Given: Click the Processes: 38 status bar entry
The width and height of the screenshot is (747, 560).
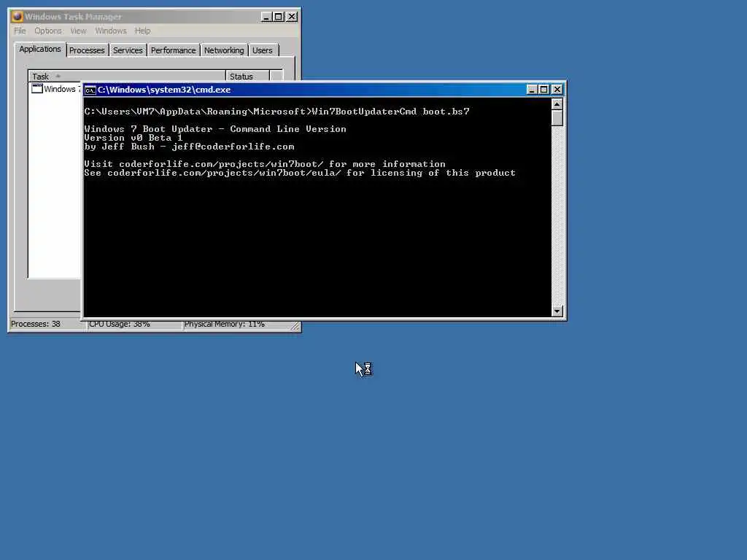Looking at the screenshot, I should pyautogui.click(x=47, y=324).
